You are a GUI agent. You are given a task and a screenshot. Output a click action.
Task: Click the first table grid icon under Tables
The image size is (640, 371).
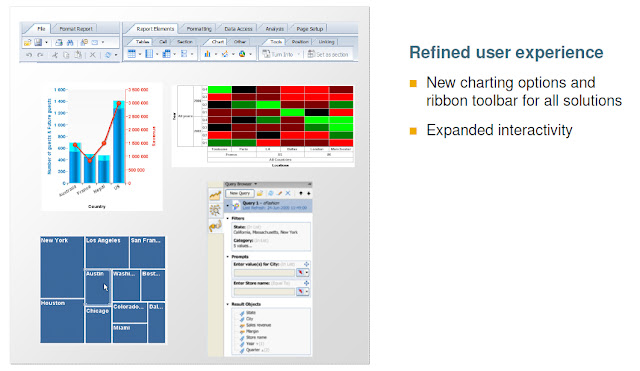(131, 54)
